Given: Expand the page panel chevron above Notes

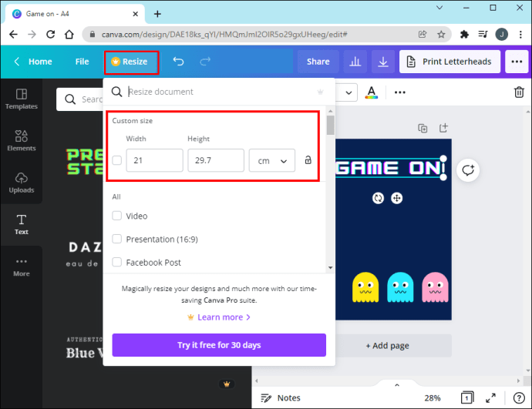Looking at the screenshot, I should coord(396,384).
